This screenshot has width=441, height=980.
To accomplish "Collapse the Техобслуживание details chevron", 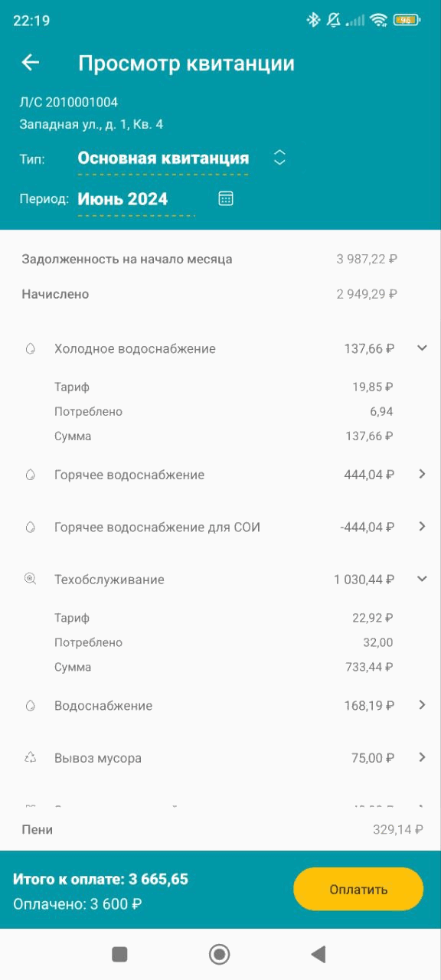I will point(422,579).
